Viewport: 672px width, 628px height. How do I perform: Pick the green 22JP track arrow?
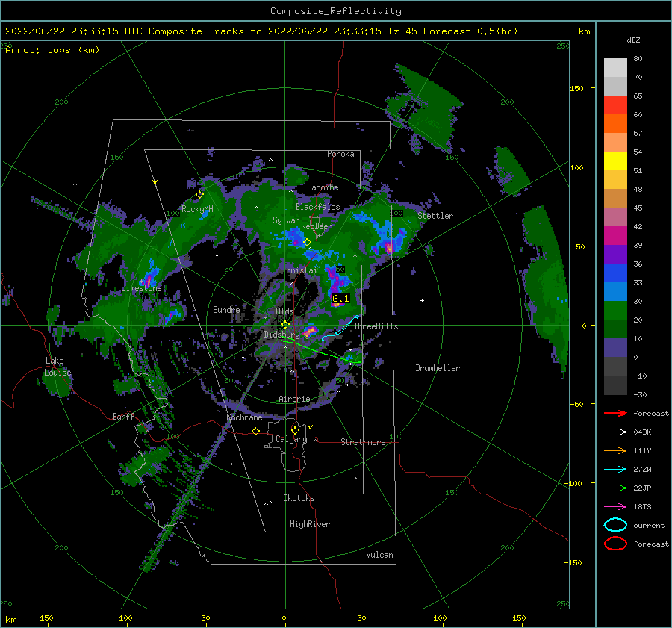615,488
